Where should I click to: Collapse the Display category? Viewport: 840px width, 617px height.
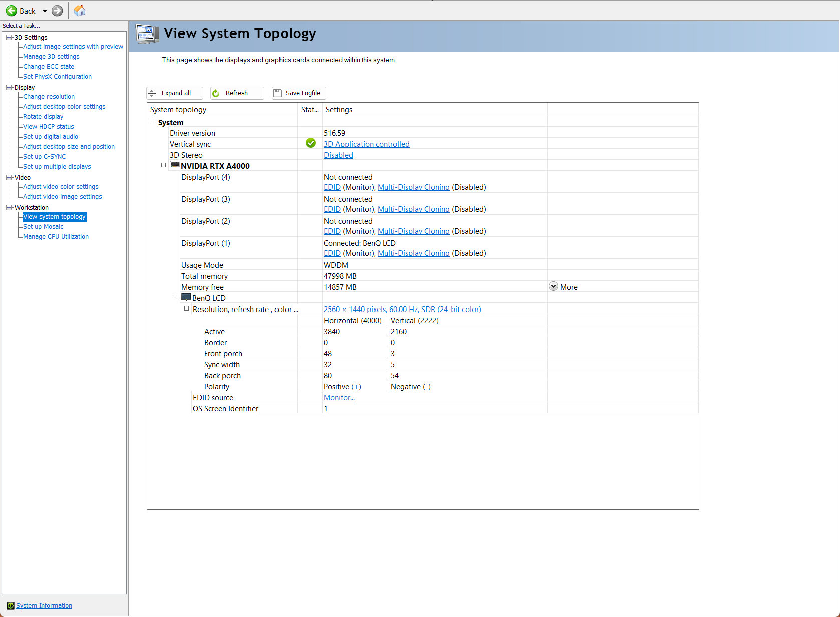click(x=9, y=87)
